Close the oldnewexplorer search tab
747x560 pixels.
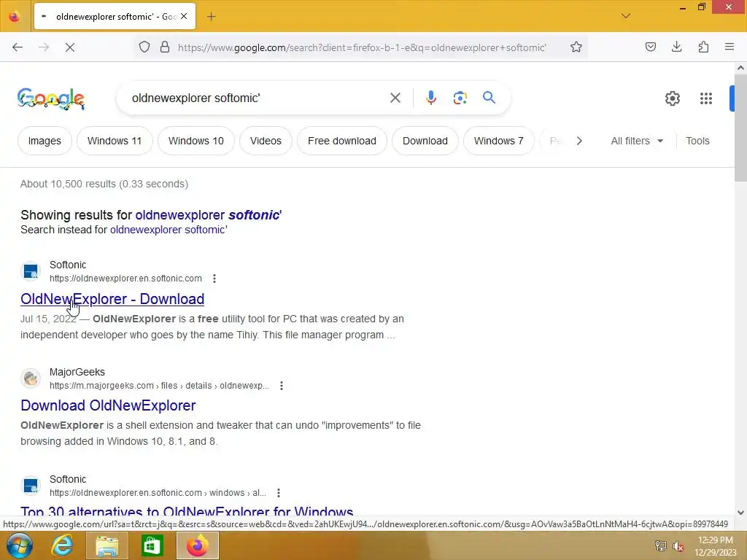(x=184, y=16)
